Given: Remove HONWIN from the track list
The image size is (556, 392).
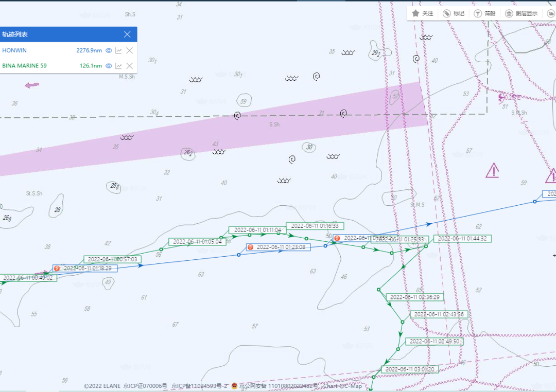Looking at the screenshot, I should click(x=130, y=50).
